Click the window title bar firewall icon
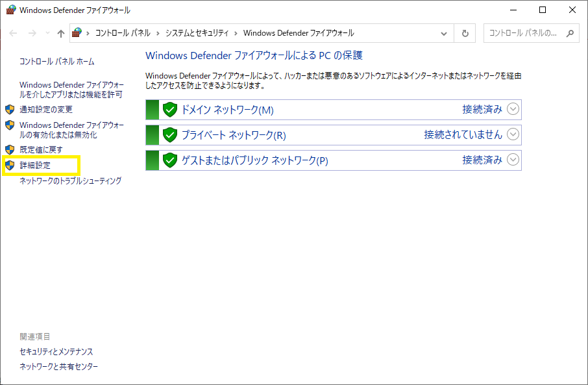588x385 pixels. click(11, 10)
